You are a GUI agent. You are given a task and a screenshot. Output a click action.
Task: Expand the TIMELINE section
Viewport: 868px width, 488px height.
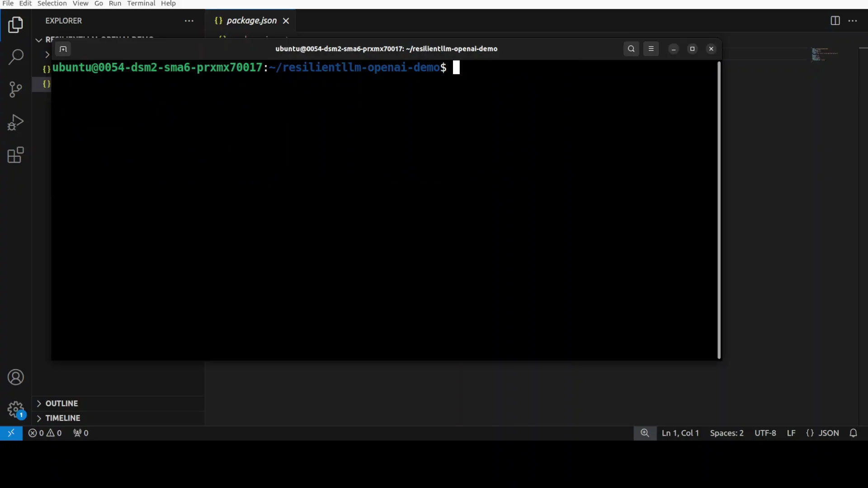click(62, 418)
